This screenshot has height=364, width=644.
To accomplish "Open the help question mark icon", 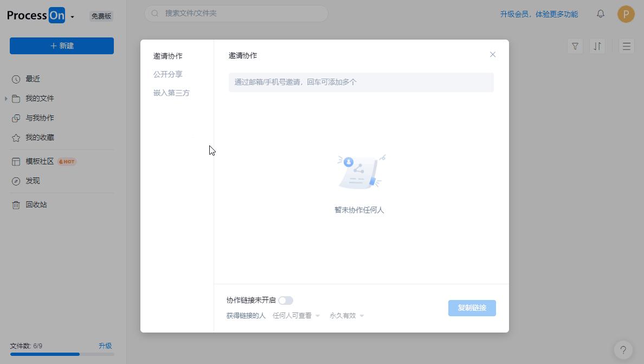I will [623, 350].
